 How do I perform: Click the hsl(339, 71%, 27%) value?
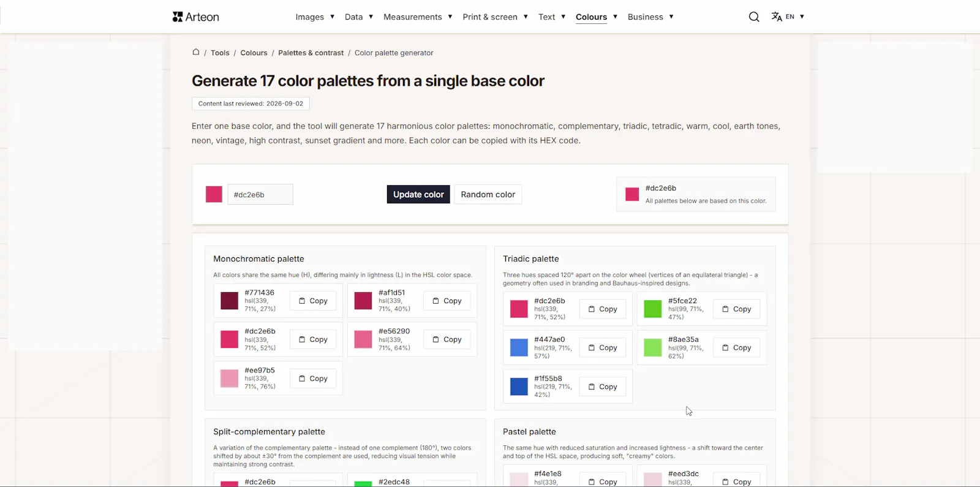tap(260, 305)
